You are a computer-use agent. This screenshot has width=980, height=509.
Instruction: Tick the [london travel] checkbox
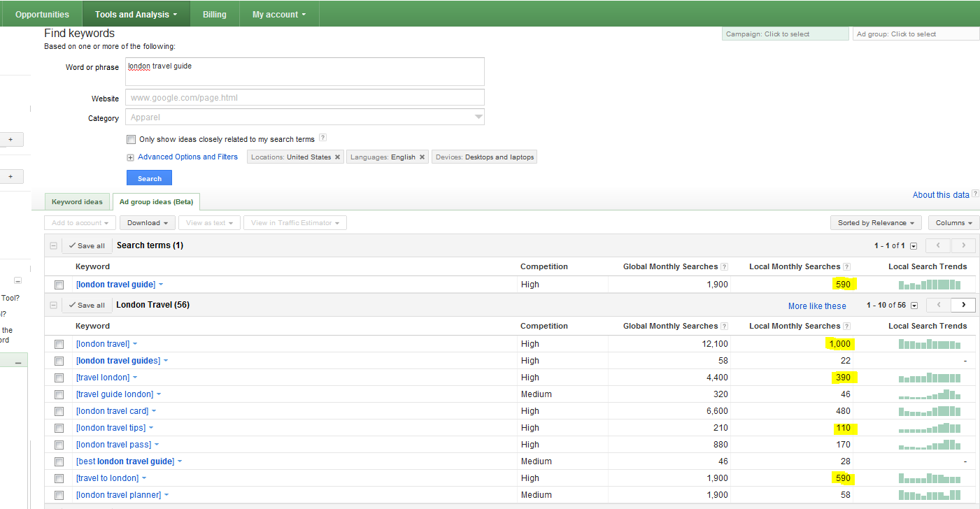(59, 345)
